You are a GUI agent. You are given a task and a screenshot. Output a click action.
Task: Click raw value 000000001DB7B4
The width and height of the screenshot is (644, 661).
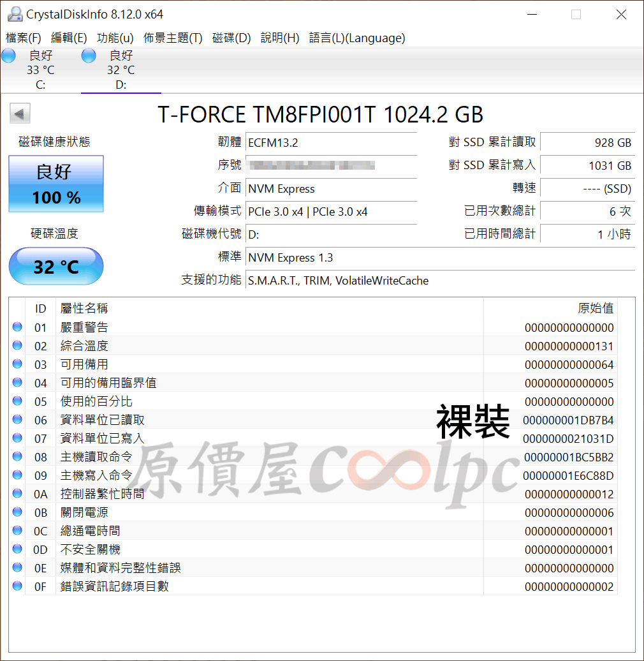click(568, 420)
